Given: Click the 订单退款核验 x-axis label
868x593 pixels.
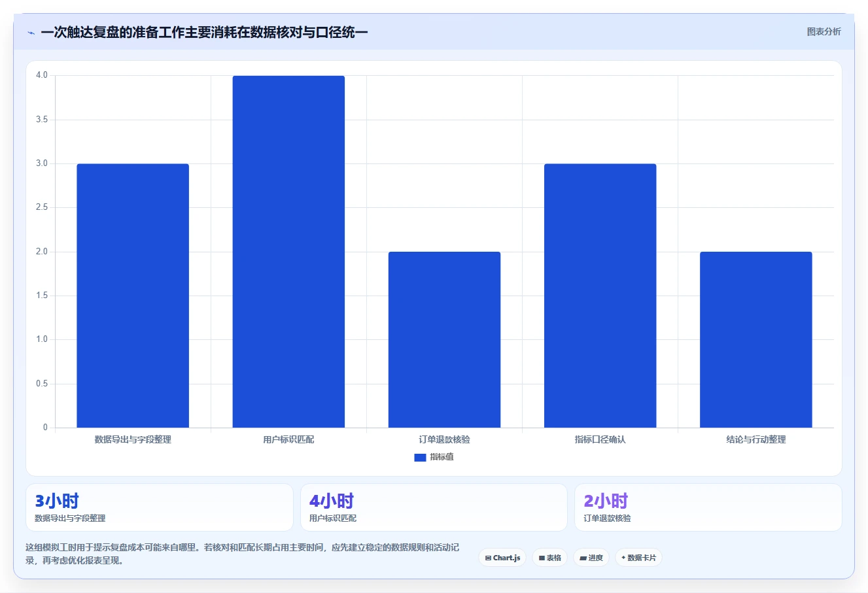Looking at the screenshot, I should pos(444,439).
